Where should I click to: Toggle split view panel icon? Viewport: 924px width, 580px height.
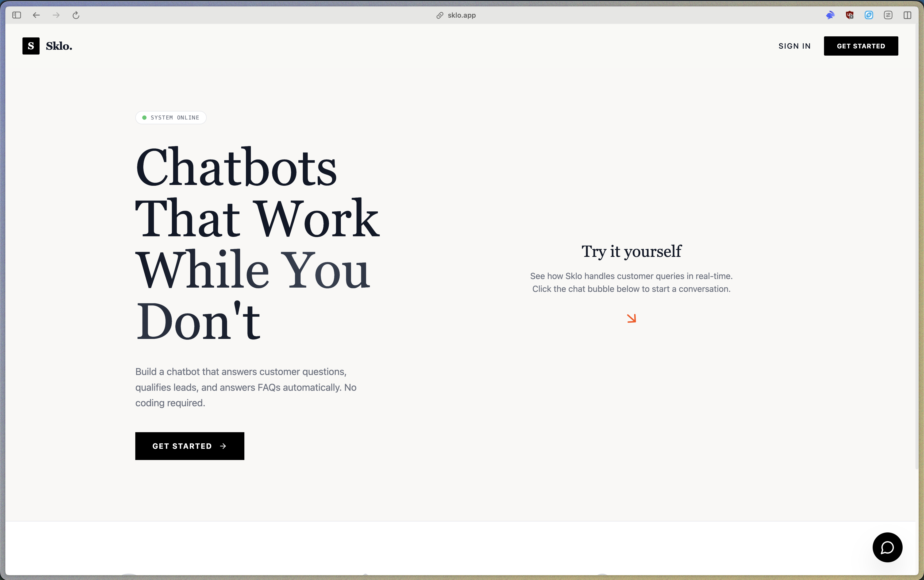pos(907,15)
